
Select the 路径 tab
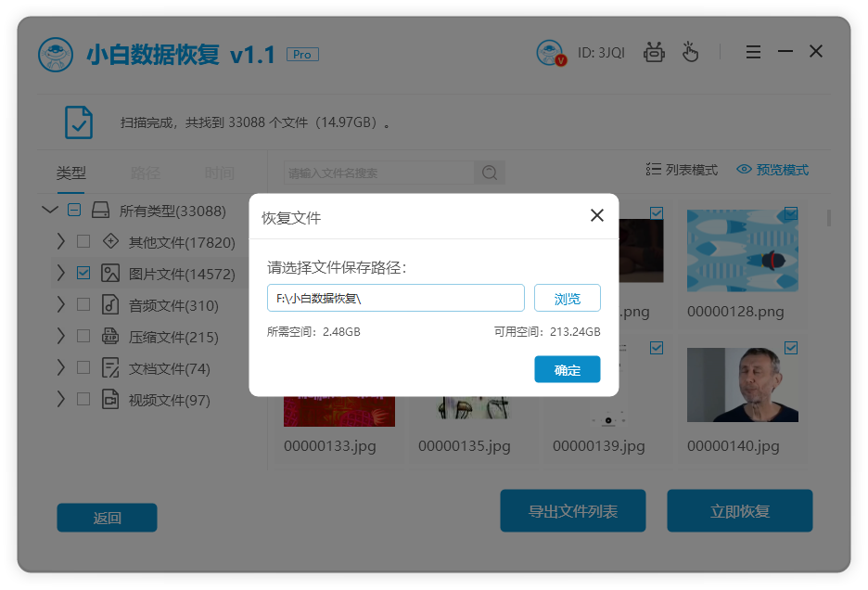click(x=146, y=173)
